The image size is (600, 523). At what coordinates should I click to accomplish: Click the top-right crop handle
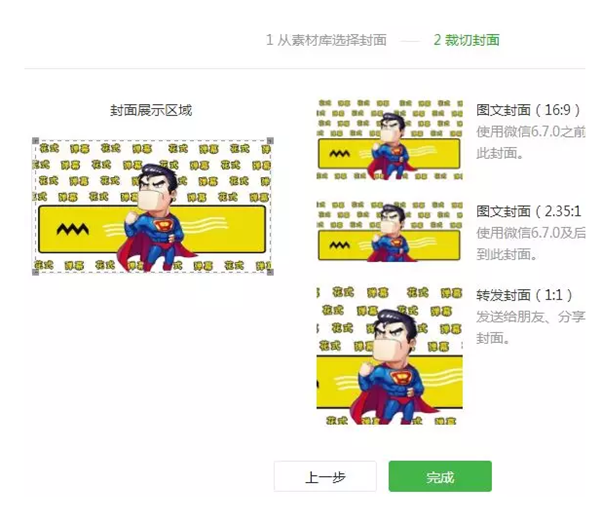pyautogui.click(x=270, y=141)
